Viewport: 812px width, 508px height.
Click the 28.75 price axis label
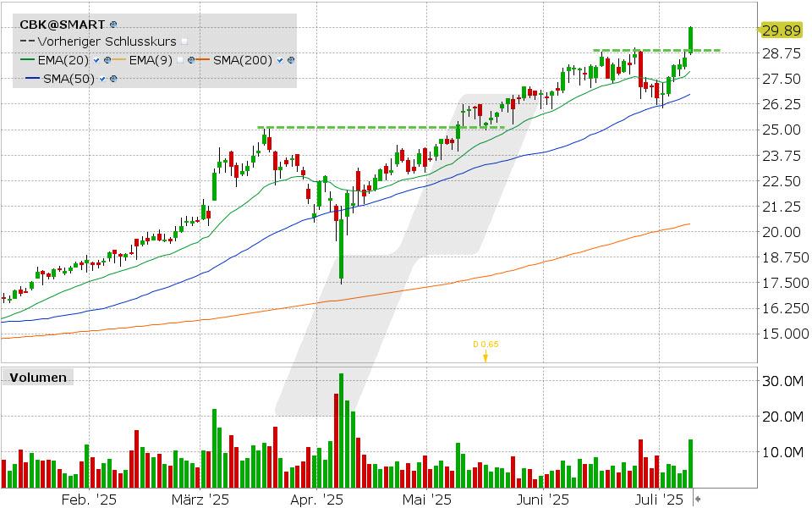[782, 53]
